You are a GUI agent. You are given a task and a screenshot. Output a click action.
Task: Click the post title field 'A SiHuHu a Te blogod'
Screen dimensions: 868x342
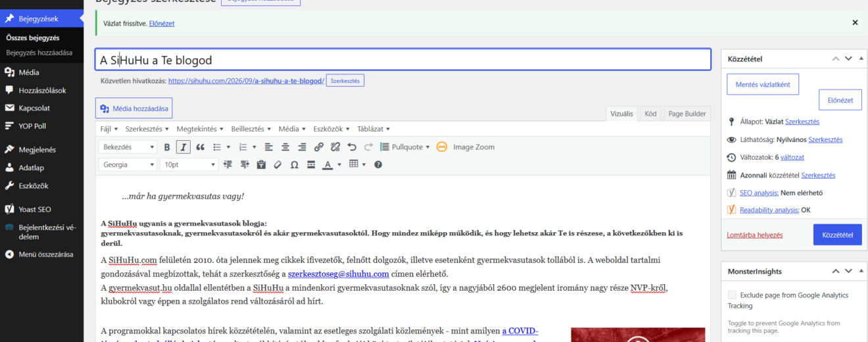403,60
